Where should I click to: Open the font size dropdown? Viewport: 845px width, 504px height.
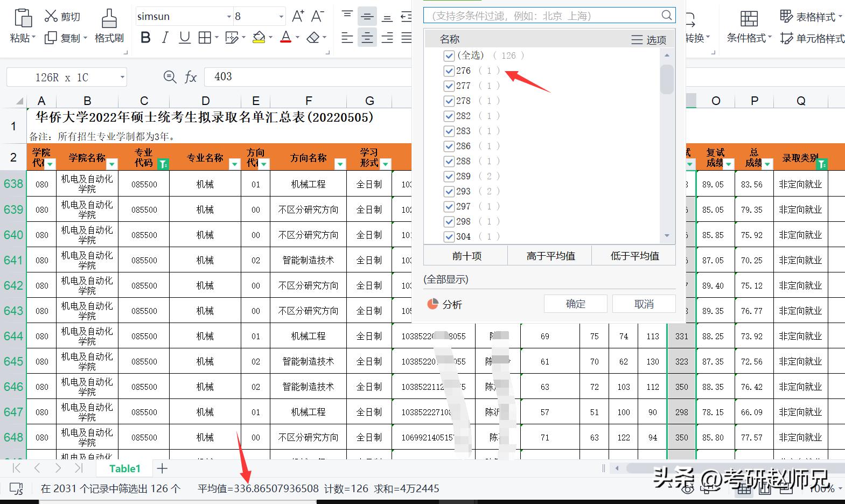point(281,17)
